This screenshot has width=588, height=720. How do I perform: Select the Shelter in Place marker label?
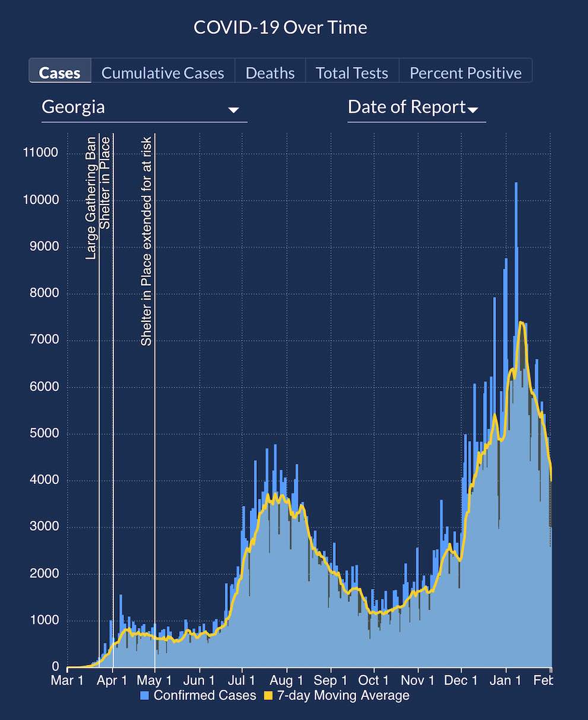coord(106,183)
